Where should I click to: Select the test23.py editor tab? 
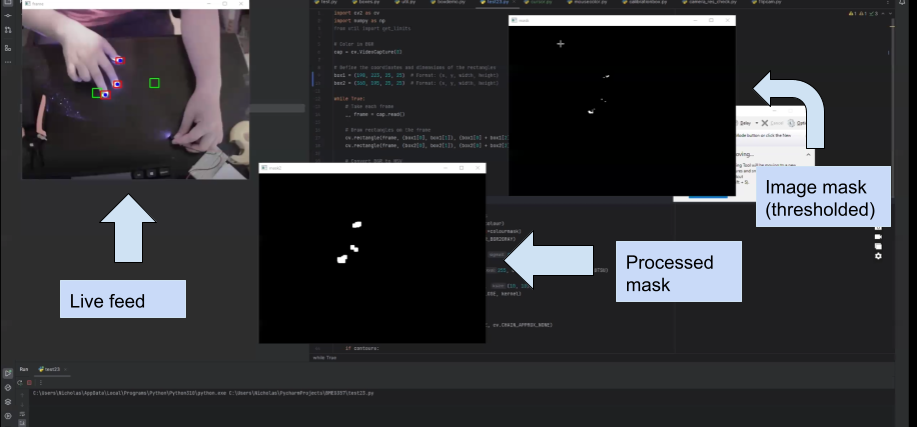497,2
